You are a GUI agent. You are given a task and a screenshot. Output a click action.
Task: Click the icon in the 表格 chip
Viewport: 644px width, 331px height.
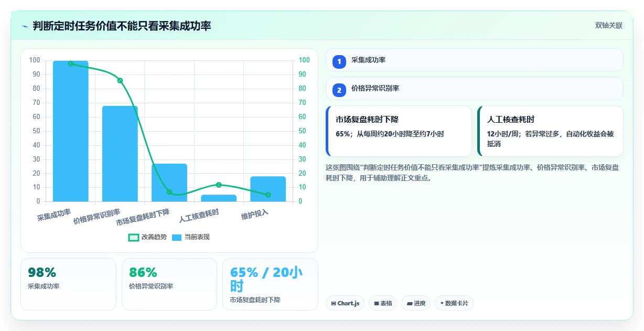[x=376, y=303]
